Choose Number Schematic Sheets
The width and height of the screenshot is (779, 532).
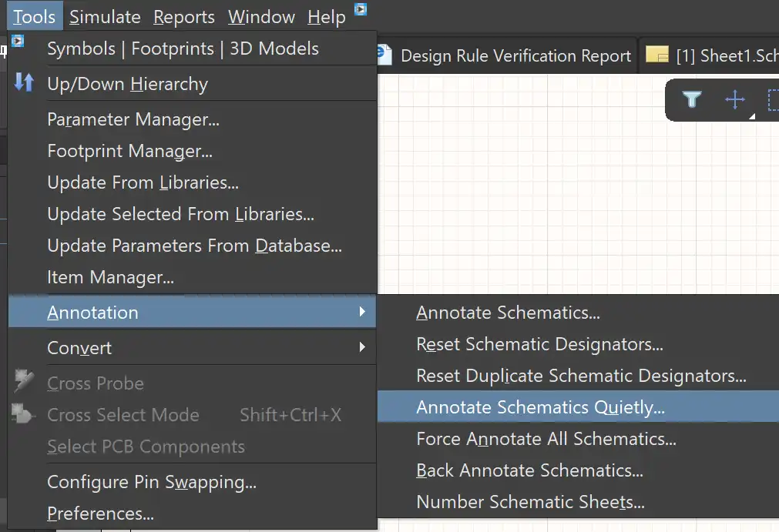[x=530, y=502]
